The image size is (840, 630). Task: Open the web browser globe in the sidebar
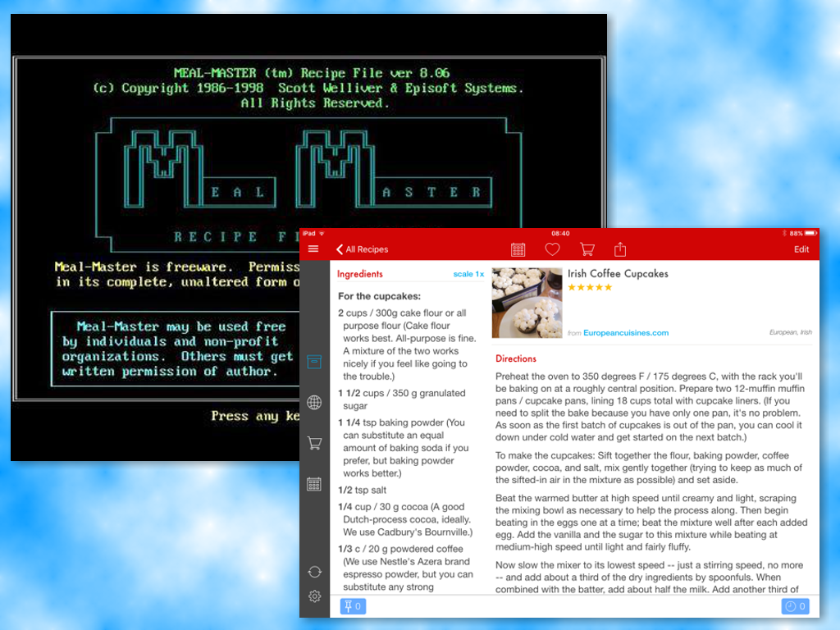coord(314,402)
